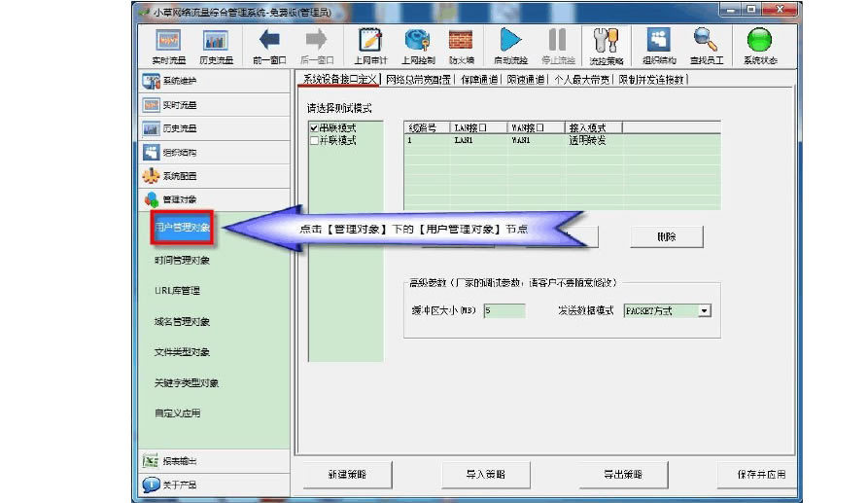Open 实时流量 in the top toolbar
The height and width of the screenshot is (503, 868).
[x=169, y=47]
